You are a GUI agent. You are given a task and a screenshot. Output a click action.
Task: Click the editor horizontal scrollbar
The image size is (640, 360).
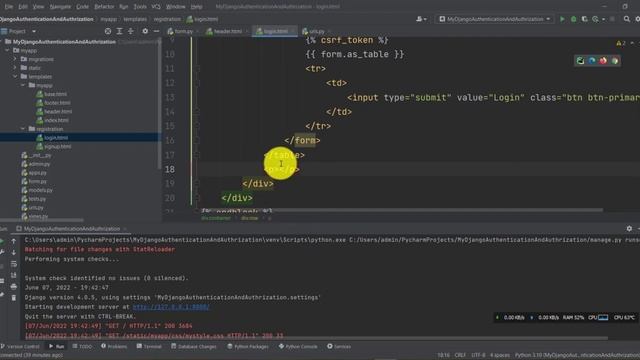pyautogui.click(x=402, y=210)
